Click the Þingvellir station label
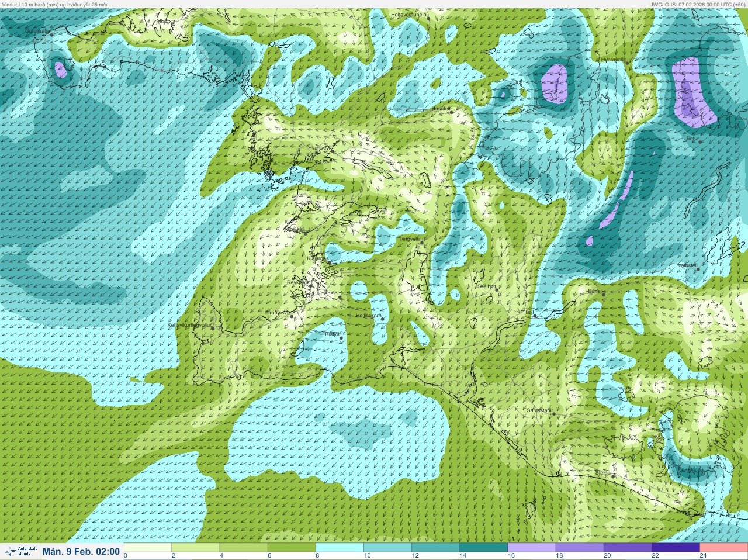 (x=409, y=239)
